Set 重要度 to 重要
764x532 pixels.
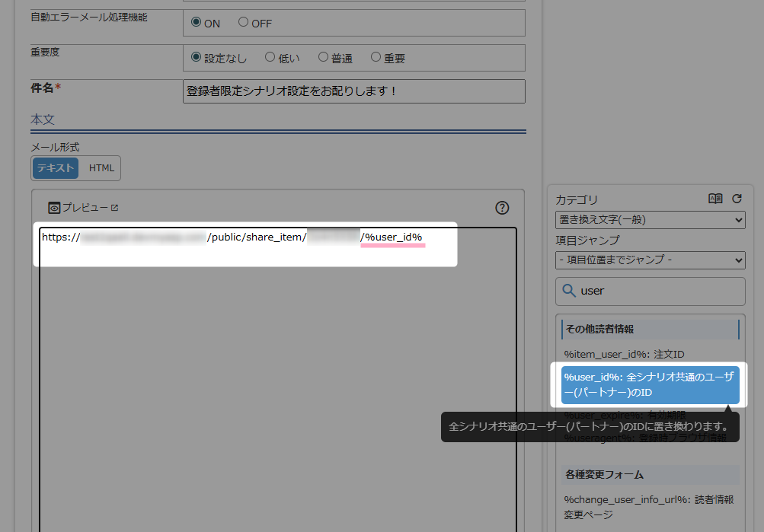click(376, 57)
